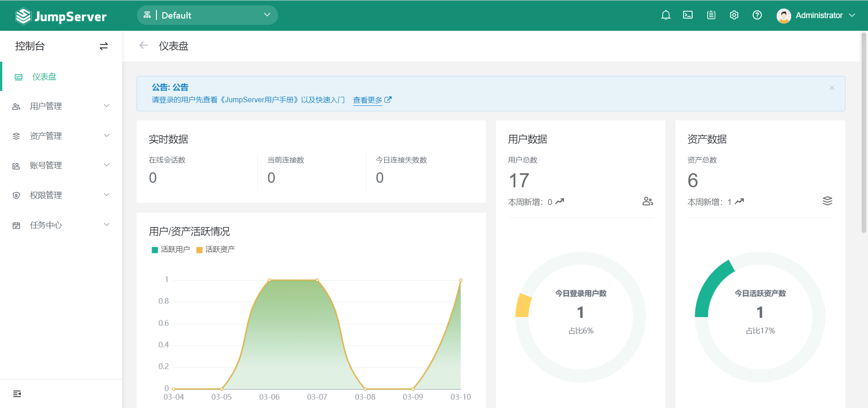Image resolution: width=868 pixels, height=408 pixels.
Task: Click the 任务中心 calendar icon
Action: tap(16, 225)
